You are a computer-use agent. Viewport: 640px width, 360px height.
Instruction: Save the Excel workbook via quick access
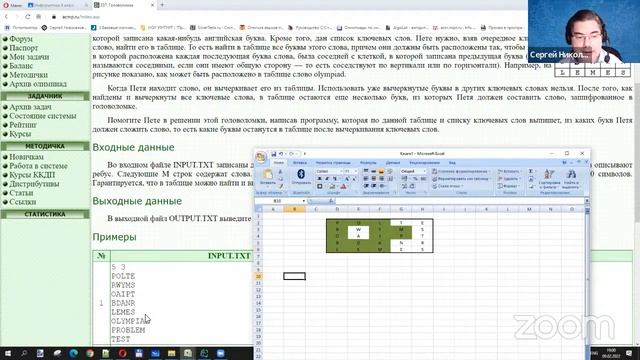tap(274, 154)
